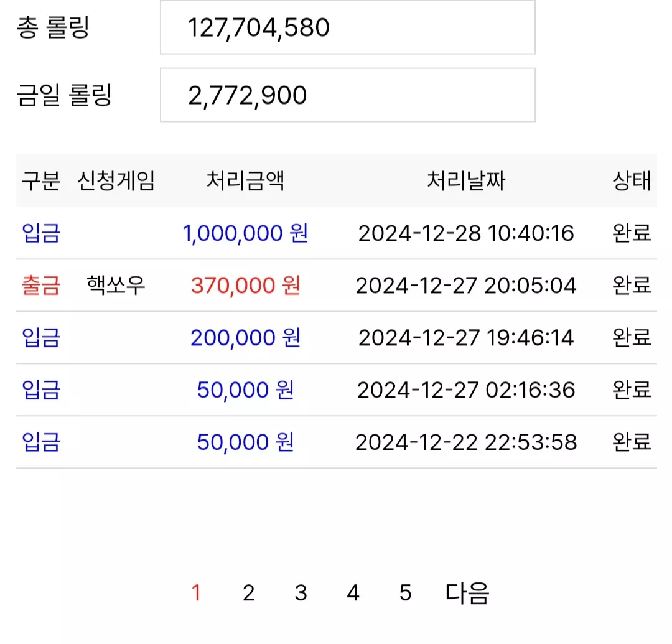Click the 2024-12-22 22:53:58 date entry
The height and width of the screenshot is (644, 672).
tap(466, 442)
